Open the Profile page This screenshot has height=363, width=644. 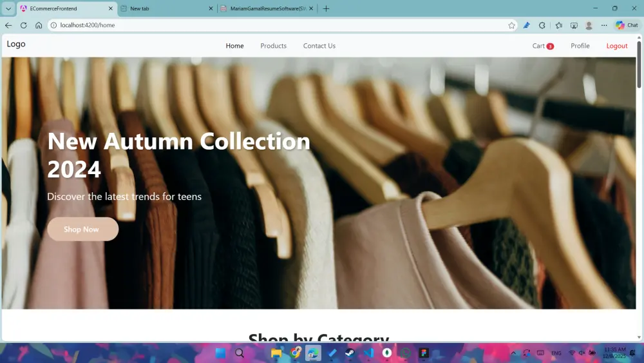580,46
